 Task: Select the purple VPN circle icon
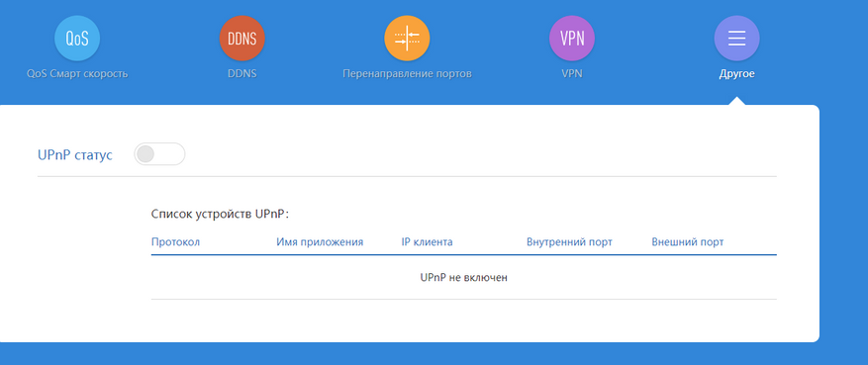click(572, 39)
